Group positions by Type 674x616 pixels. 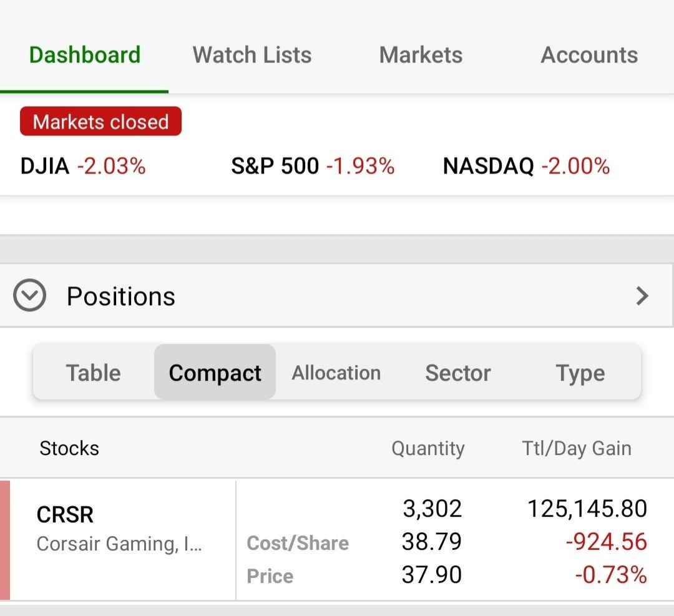580,373
